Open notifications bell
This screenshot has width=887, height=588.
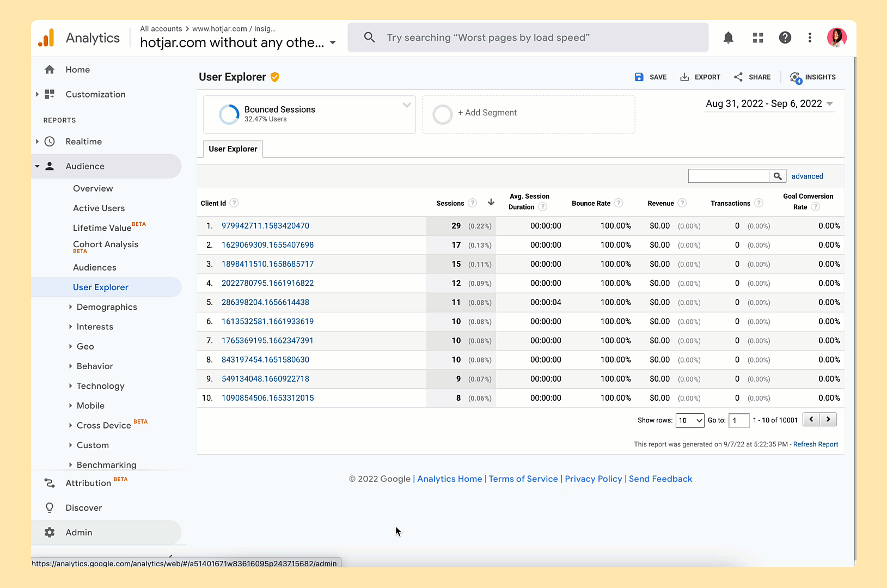click(x=728, y=38)
